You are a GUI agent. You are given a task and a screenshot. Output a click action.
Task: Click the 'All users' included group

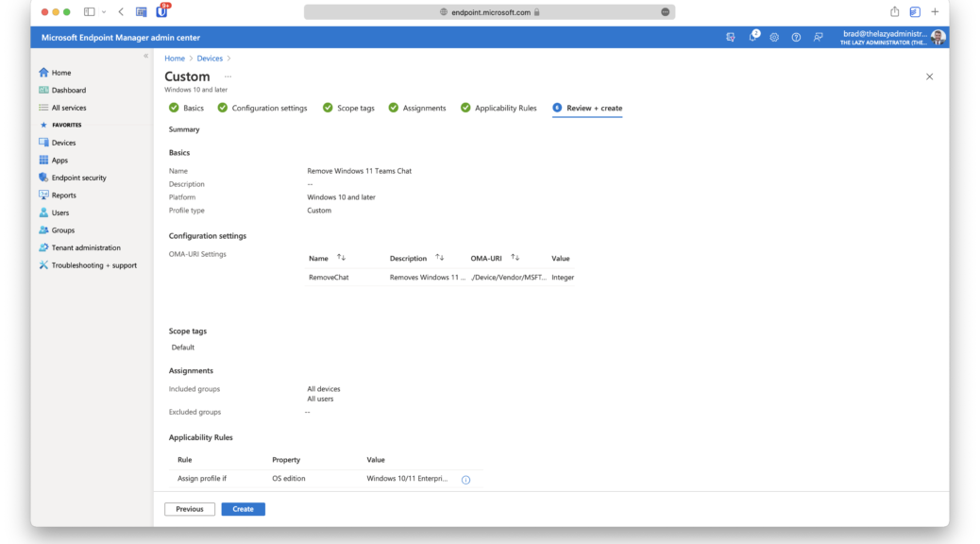pyautogui.click(x=320, y=399)
